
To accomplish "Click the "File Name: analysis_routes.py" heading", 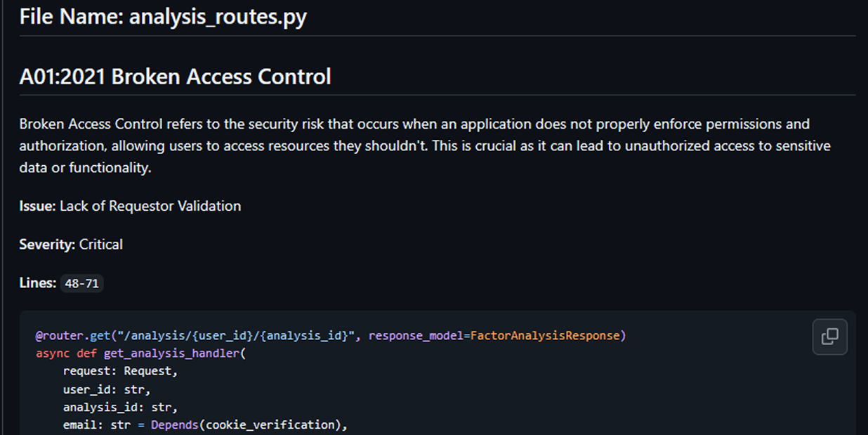I will 163,17.
